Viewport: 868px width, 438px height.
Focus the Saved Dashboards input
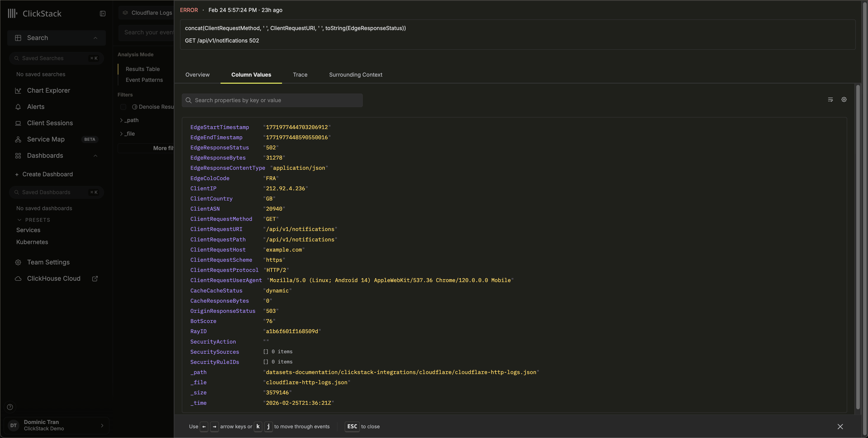(x=56, y=192)
